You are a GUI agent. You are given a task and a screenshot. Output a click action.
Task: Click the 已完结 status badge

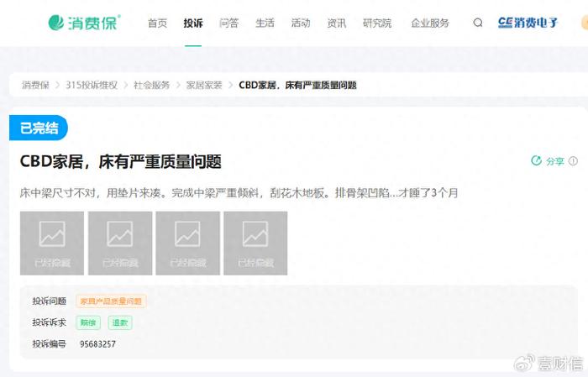(x=39, y=128)
